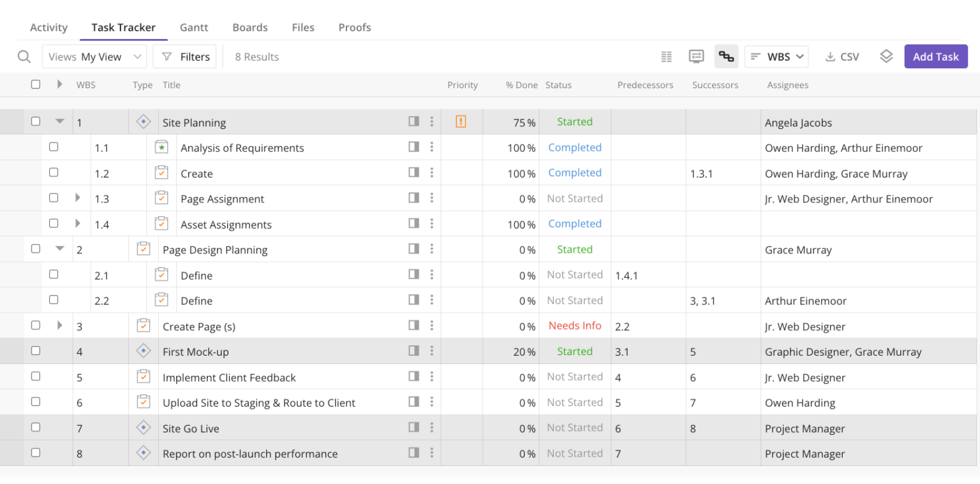The width and height of the screenshot is (980, 484).
Task: Select the header checkbox to select all tasks
Action: tap(36, 84)
